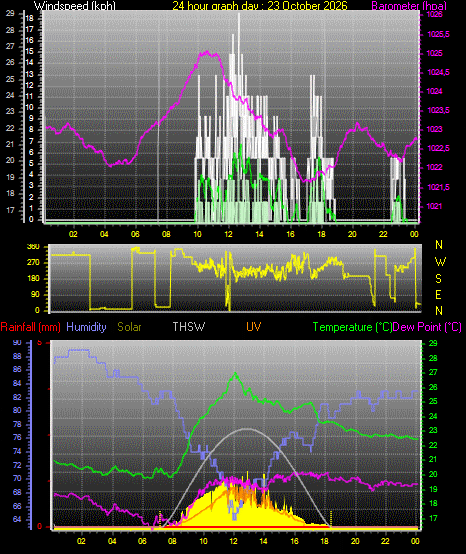The width and height of the screenshot is (466, 554).
Task: Click the 1024,5 barometer scale value
Action: point(438,72)
